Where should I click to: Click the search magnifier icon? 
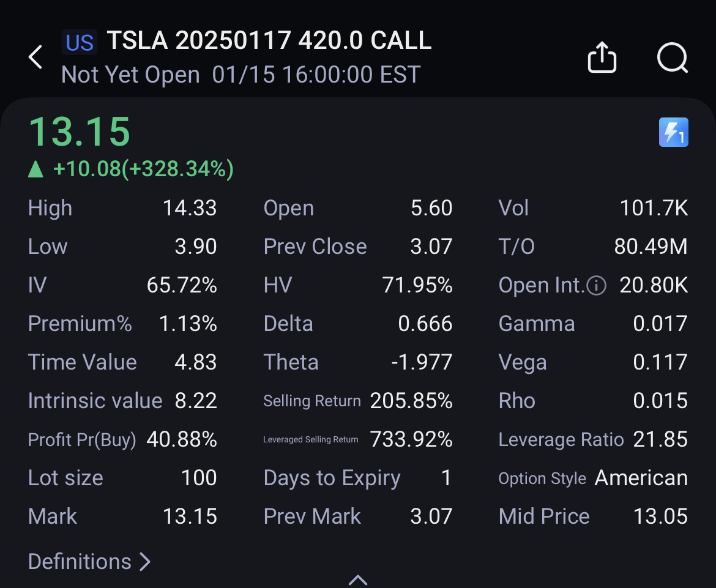click(672, 58)
